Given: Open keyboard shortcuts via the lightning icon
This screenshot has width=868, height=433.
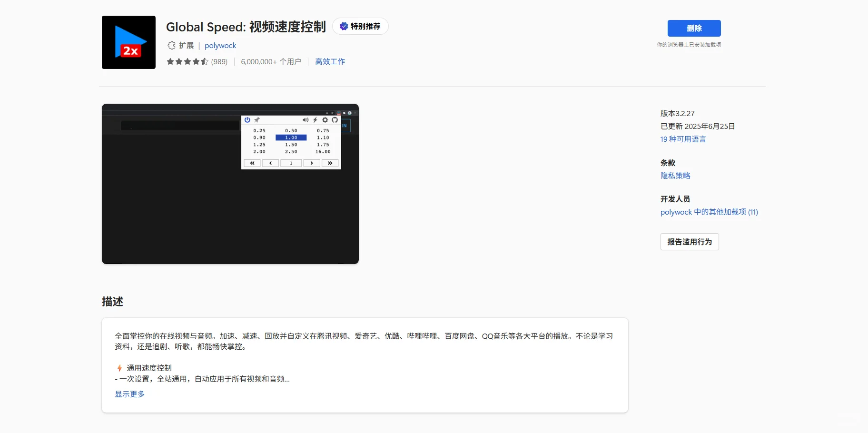Looking at the screenshot, I should [x=316, y=120].
